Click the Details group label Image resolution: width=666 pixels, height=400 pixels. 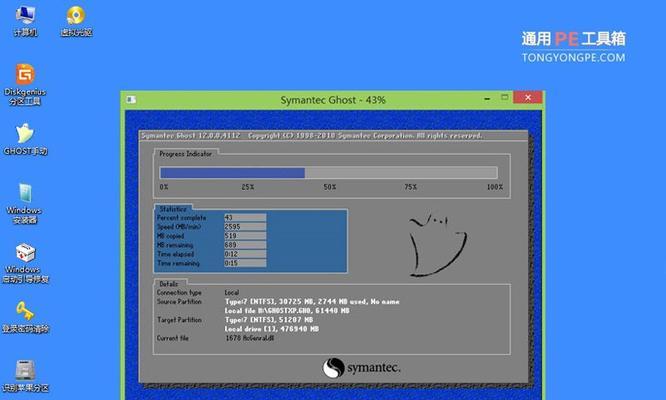(x=169, y=284)
